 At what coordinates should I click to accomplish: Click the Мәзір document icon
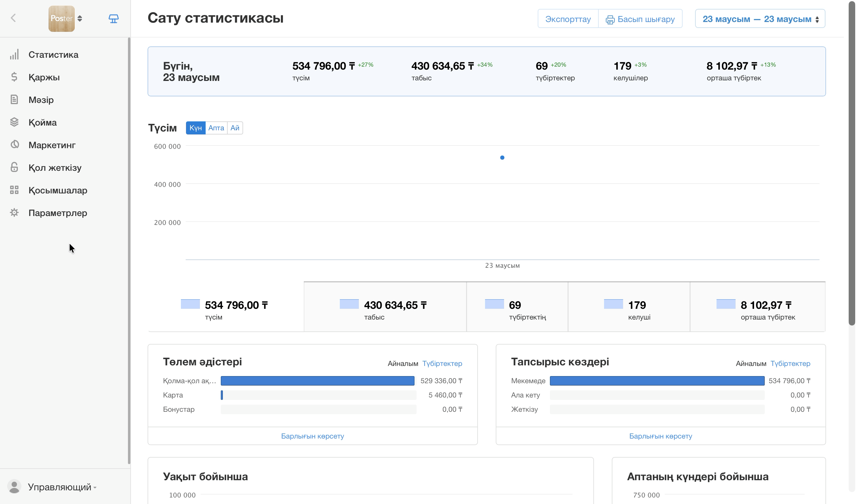click(14, 100)
